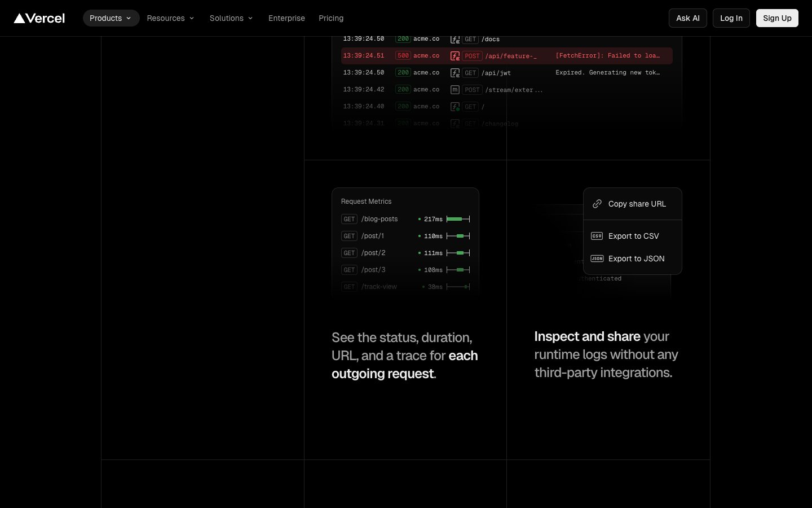Click the middleware 'm' icon in the /stream row
Image resolution: width=812 pixels, height=508 pixels.
pos(455,90)
